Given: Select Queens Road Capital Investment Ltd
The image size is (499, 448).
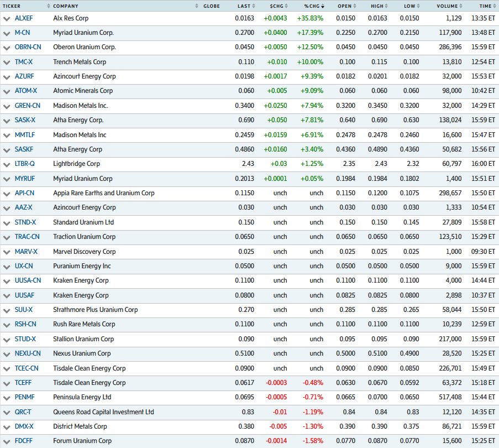Looking at the screenshot, I should click(103, 411).
